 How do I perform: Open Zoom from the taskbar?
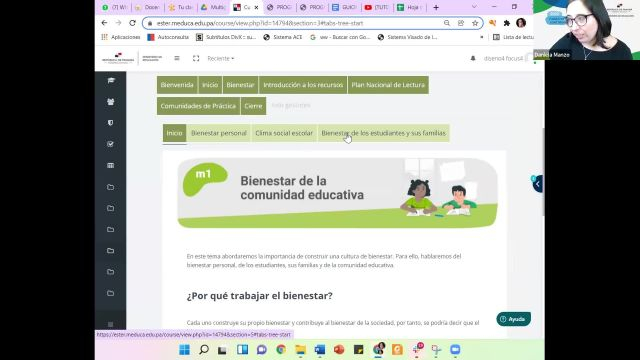(455, 350)
